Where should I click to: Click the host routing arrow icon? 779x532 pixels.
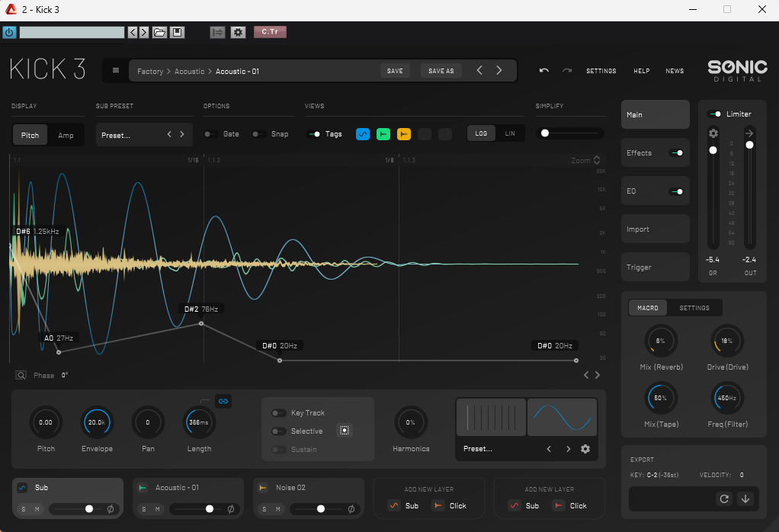pos(217,32)
